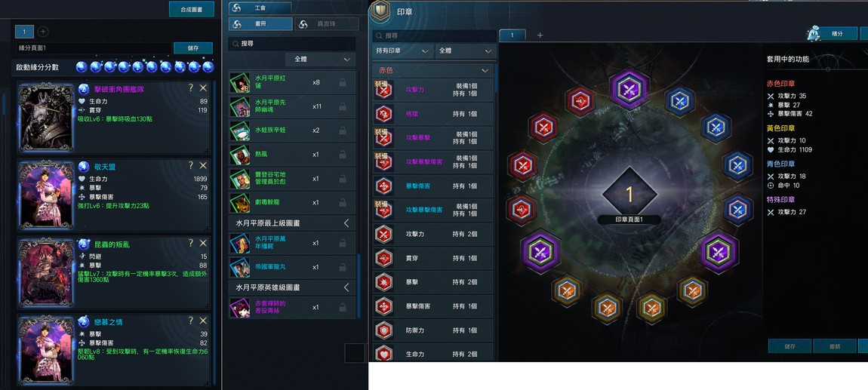Select the 水月平原紅蓮 painting icon
The height and width of the screenshot is (390, 868).
pyautogui.click(x=240, y=82)
